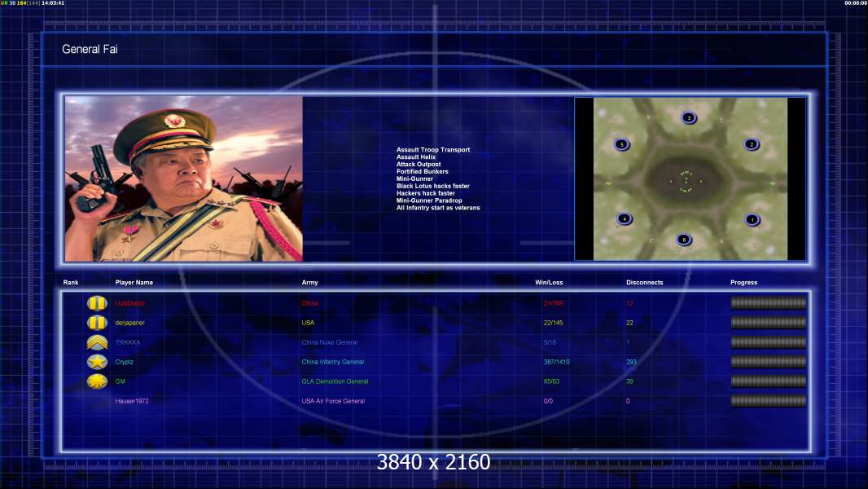
Task: Click the gold rank badge next to GM
Action: coord(97,381)
